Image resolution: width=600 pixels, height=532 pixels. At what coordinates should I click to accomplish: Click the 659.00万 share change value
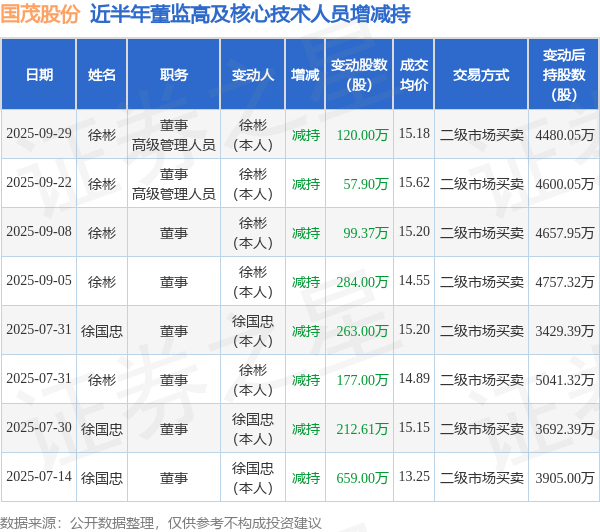click(362, 478)
